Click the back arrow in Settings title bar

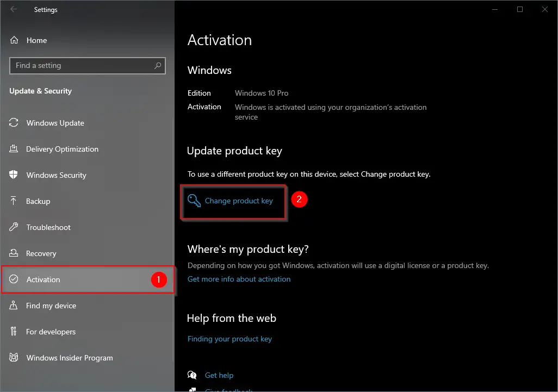click(14, 9)
